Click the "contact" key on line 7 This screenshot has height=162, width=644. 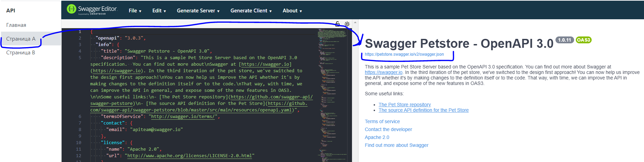pyautogui.click(x=113, y=123)
